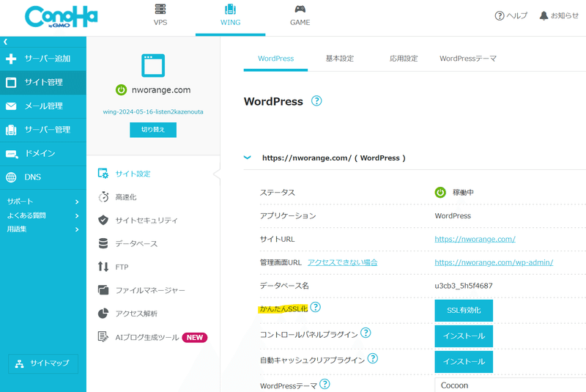Switch to the 基本設定 tab

pyautogui.click(x=339, y=59)
